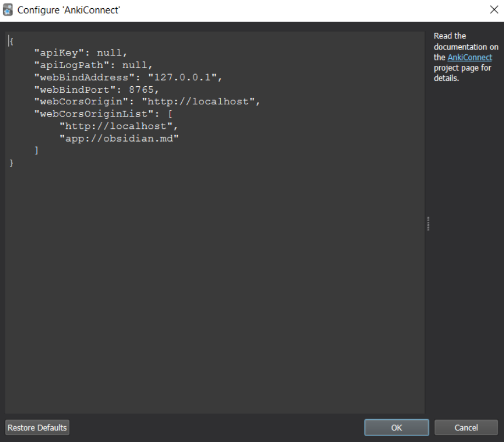Image resolution: width=504 pixels, height=442 pixels.
Task: Click the "webCorsOriginList": [ line
Action: pos(103,114)
